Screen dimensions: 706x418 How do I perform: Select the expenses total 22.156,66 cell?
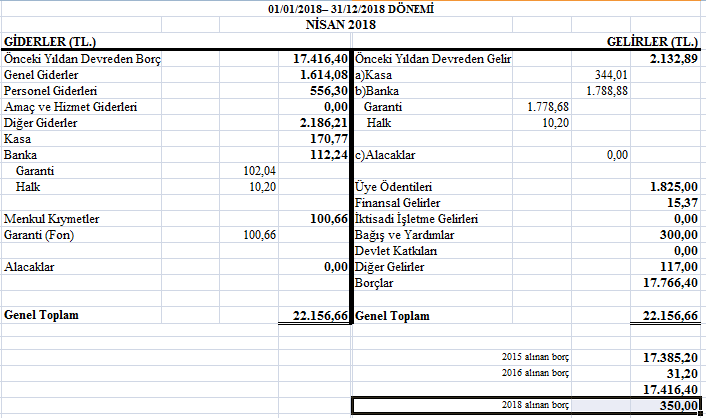click(320, 316)
